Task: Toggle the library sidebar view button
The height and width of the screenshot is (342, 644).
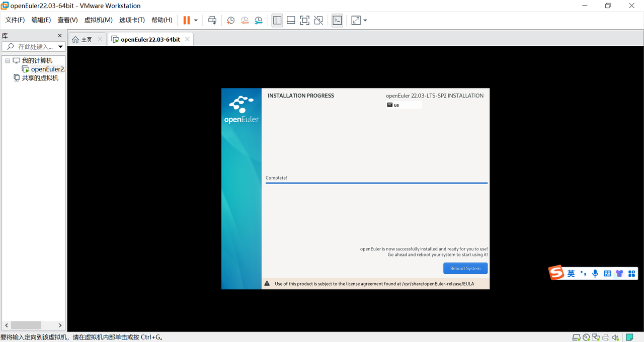Action: pyautogui.click(x=277, y=20)
